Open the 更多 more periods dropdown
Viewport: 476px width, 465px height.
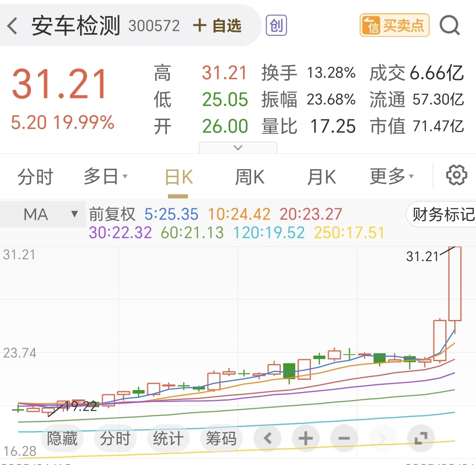click(x=392, y=176)
